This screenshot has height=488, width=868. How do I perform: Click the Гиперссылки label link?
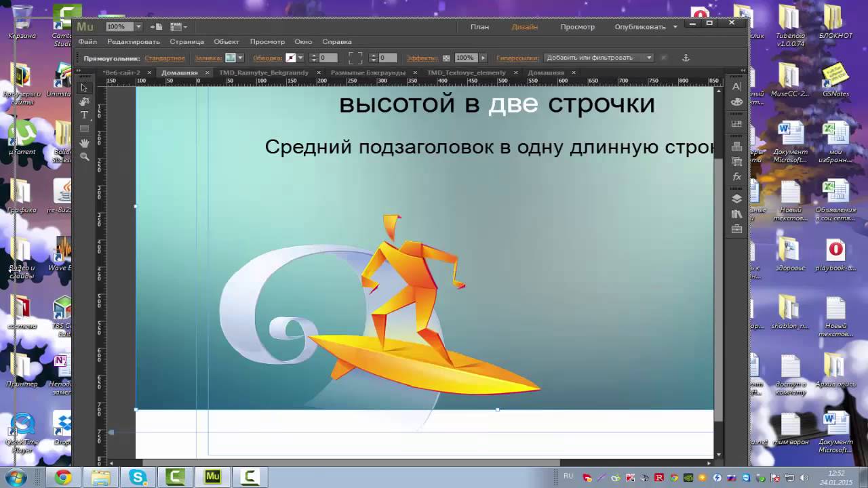coord(518,58)
